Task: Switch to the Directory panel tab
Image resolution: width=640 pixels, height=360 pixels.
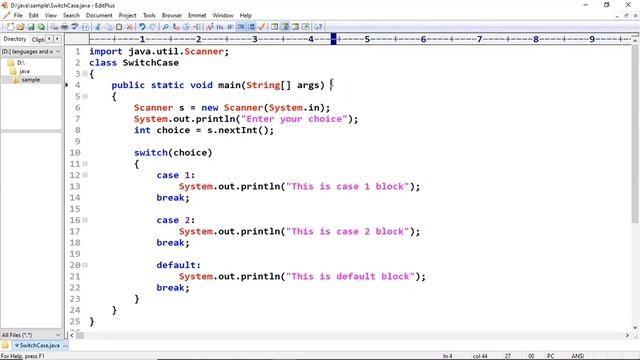Action: [x=15, y=39]
